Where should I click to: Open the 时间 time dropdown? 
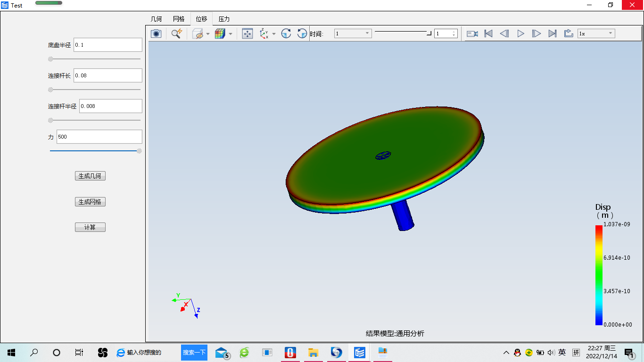pyautogui.click(x=353, y=33)
